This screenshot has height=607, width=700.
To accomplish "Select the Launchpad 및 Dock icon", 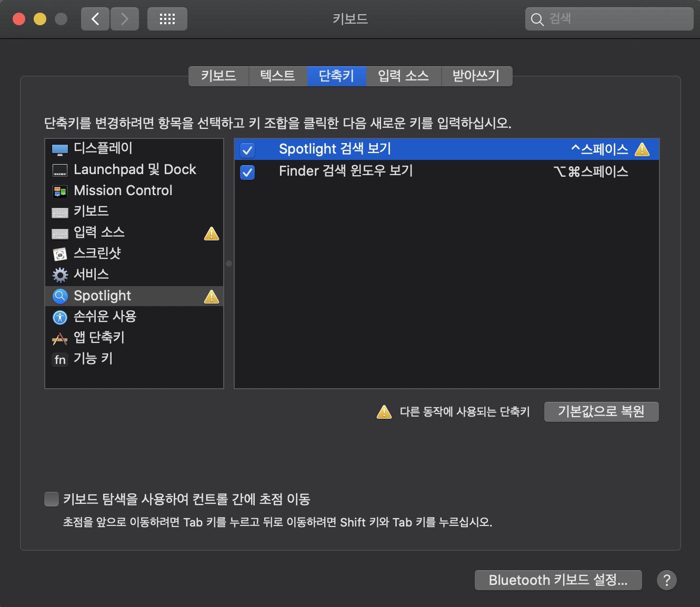I will (60, 170).
